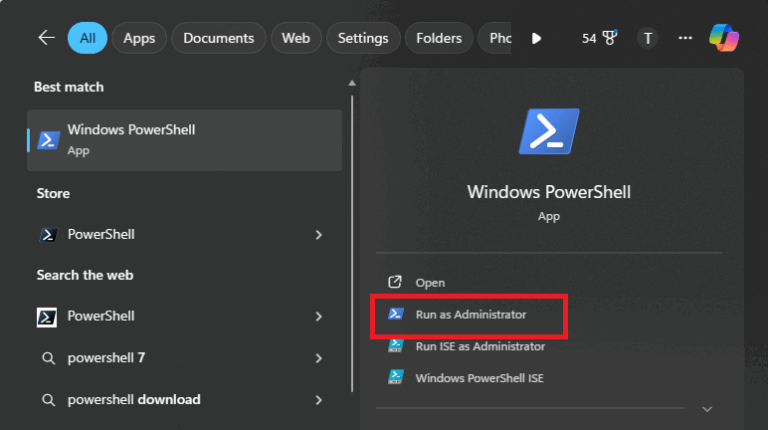Screen dimensions: 768x430
Task: Click the Run as Administrator PowerShell icon
Action: [396, 314]
